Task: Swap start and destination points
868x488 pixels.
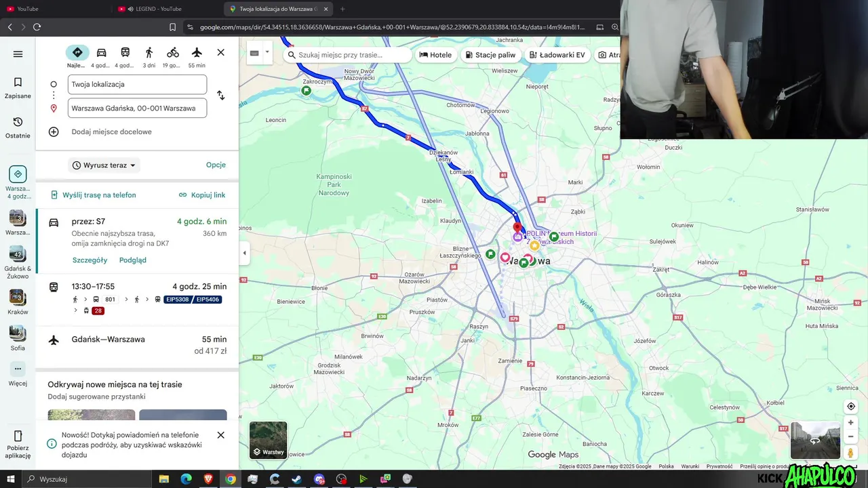Action: click(x=220, y=96)
